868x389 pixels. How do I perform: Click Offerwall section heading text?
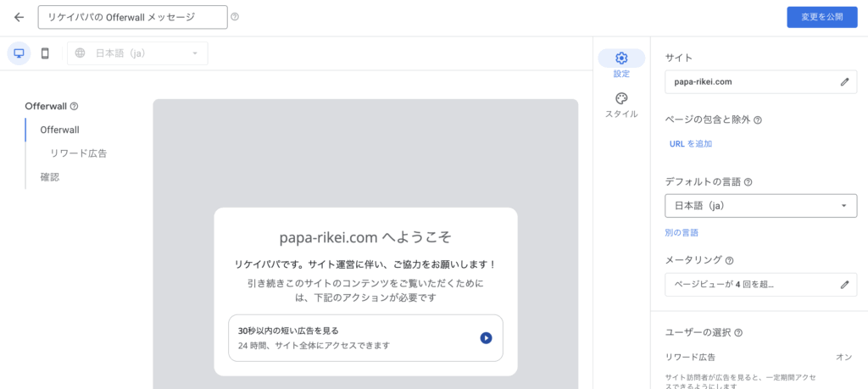coord(46,106)
